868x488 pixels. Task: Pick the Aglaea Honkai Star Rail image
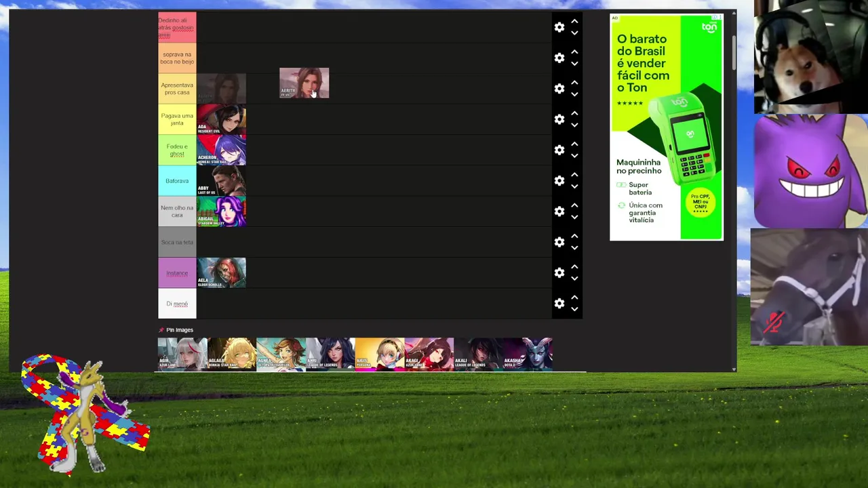232,354
